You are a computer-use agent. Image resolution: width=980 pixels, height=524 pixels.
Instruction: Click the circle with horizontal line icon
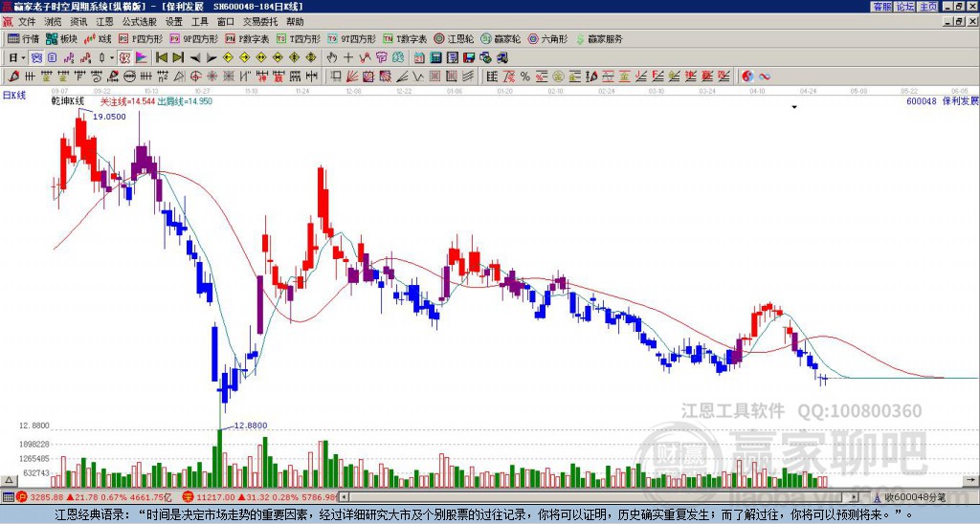point(129,76)
